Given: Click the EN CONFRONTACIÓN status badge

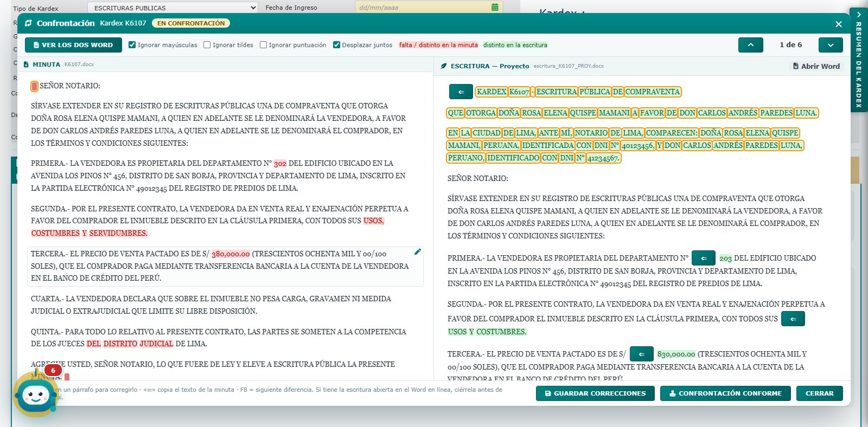Looking at the screenshot, I should 191,23.
